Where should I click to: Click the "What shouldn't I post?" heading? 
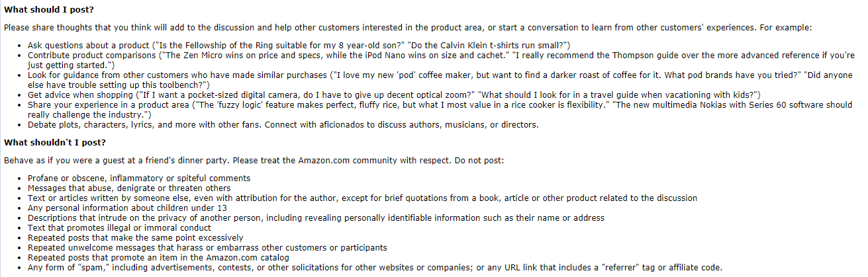(x=55, y=142)
